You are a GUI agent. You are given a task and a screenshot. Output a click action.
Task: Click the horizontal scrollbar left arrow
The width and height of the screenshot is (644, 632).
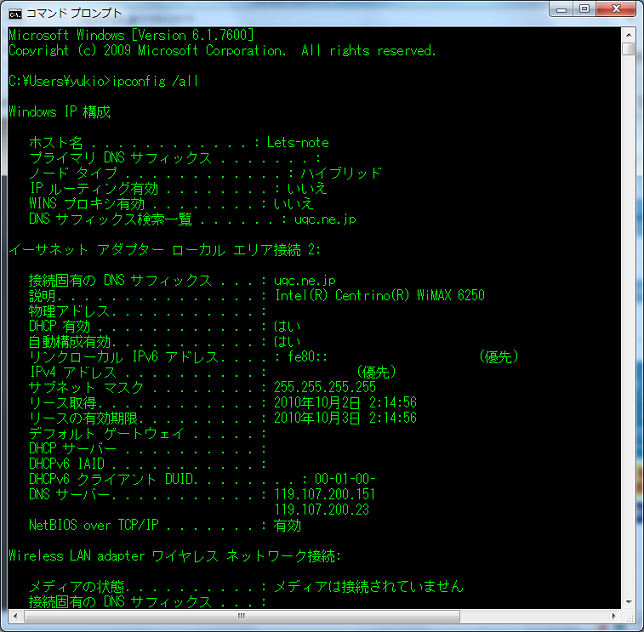14,616
